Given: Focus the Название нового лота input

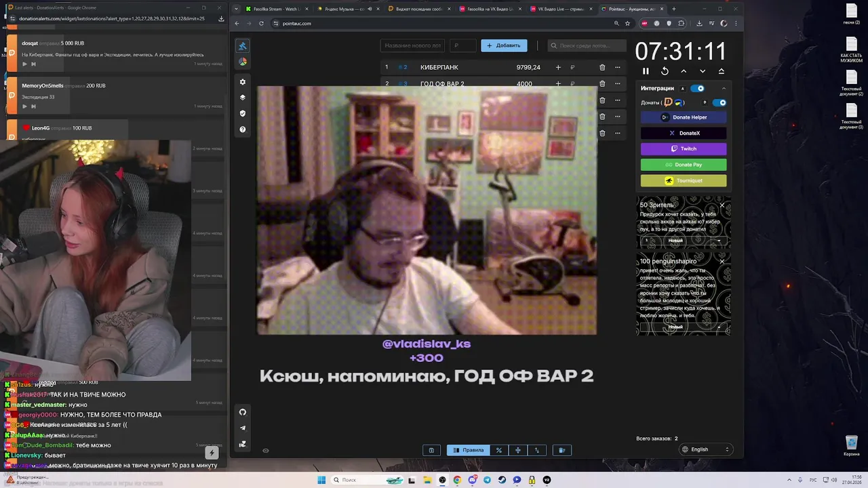Looking at the screenshot, I should click(x=413, y=45).
